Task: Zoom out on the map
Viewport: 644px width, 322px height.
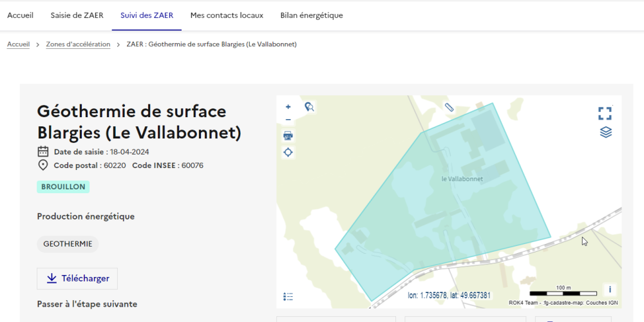Action: click(x=288, y=120)
